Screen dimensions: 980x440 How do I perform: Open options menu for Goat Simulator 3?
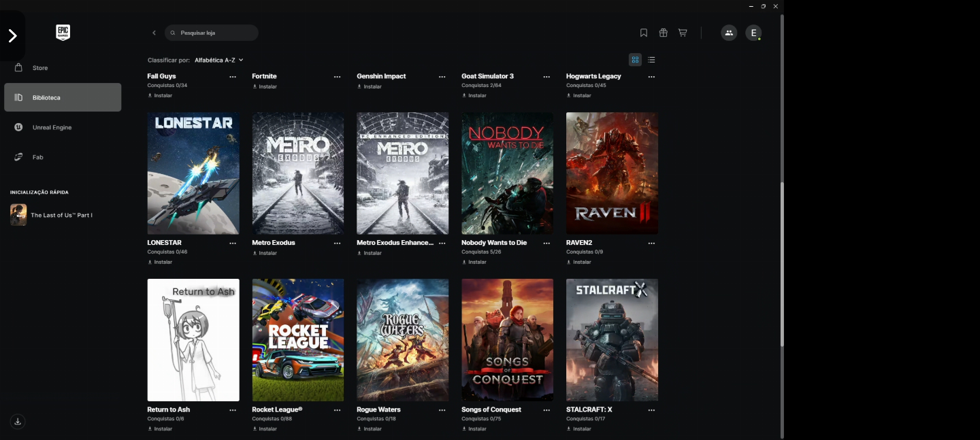coord(546,77)
